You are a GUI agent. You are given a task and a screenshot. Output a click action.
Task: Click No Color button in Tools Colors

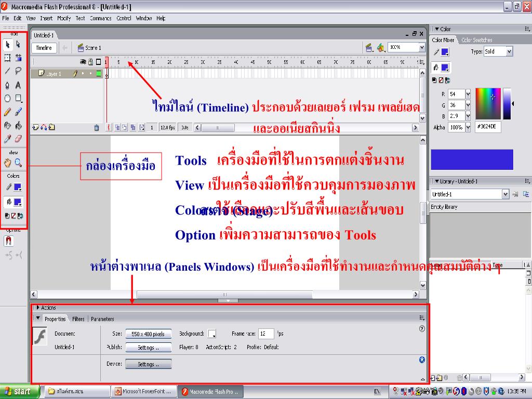tap(14, 216)
